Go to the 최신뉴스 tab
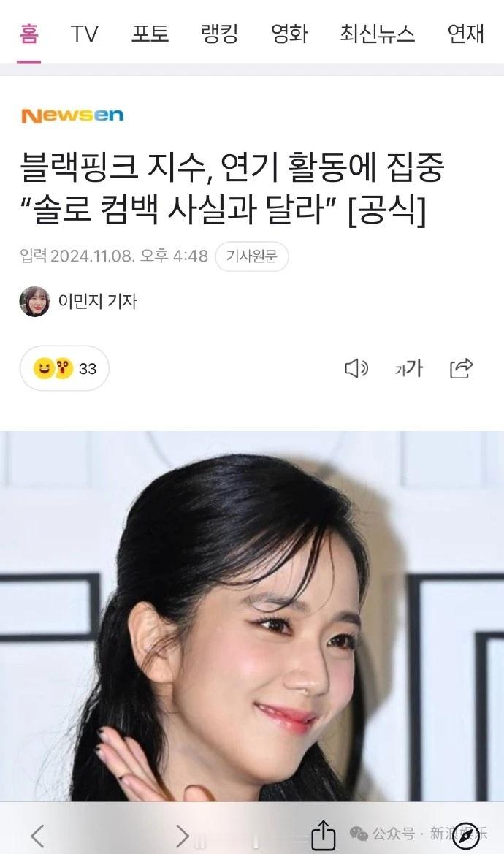The height and width of the screenshot is (854, 504). click(377, 34)
